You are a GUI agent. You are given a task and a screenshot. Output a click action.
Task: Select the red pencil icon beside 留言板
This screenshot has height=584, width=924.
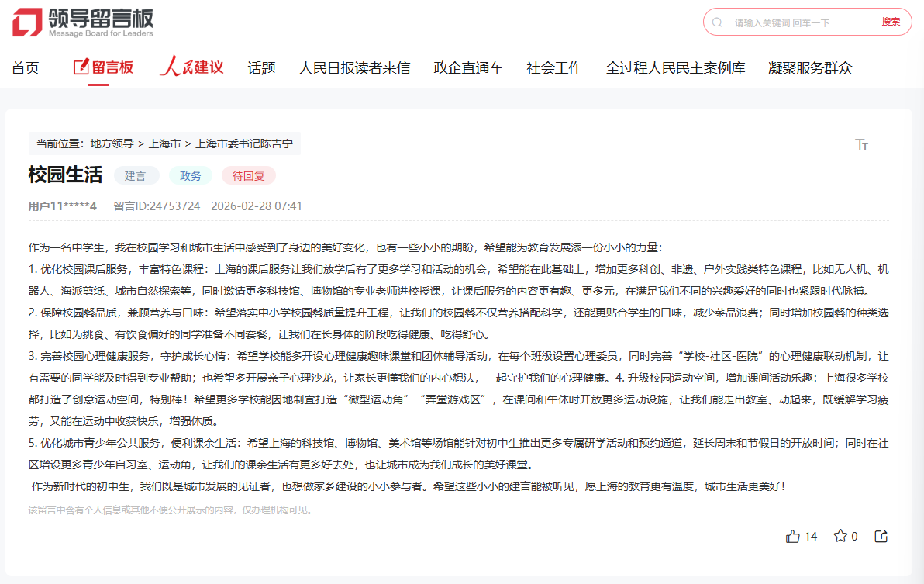point(80,67)
